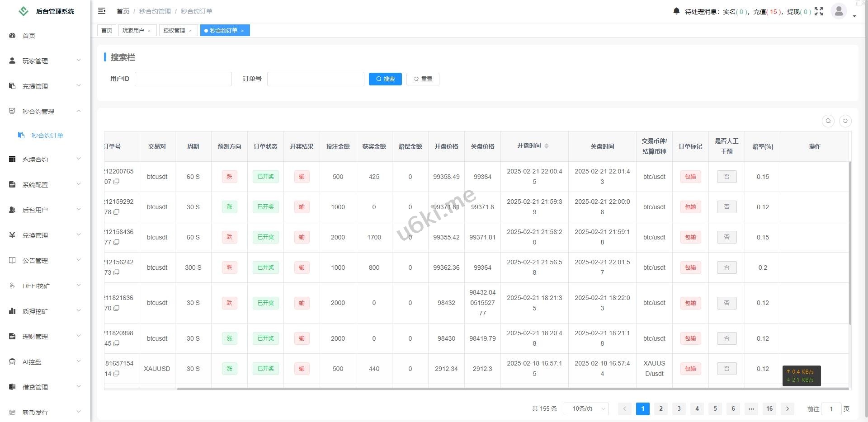Toggle 是否人工干预 for the 300 S order

pyautogui.click(x=726, y=267)
